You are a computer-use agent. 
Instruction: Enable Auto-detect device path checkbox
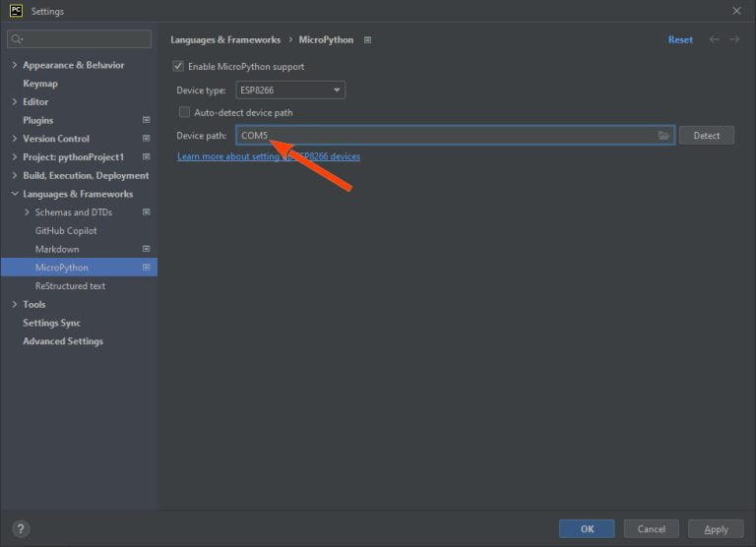click(184, 112)
